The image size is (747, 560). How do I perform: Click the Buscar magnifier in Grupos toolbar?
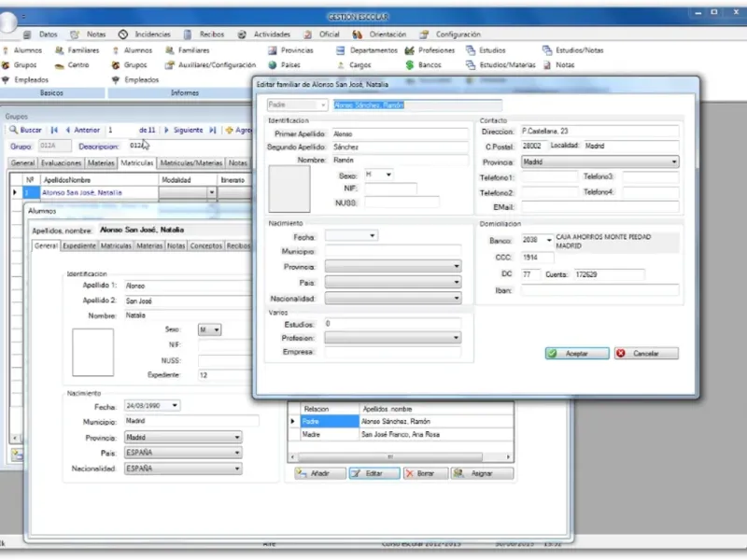point(14,130)
